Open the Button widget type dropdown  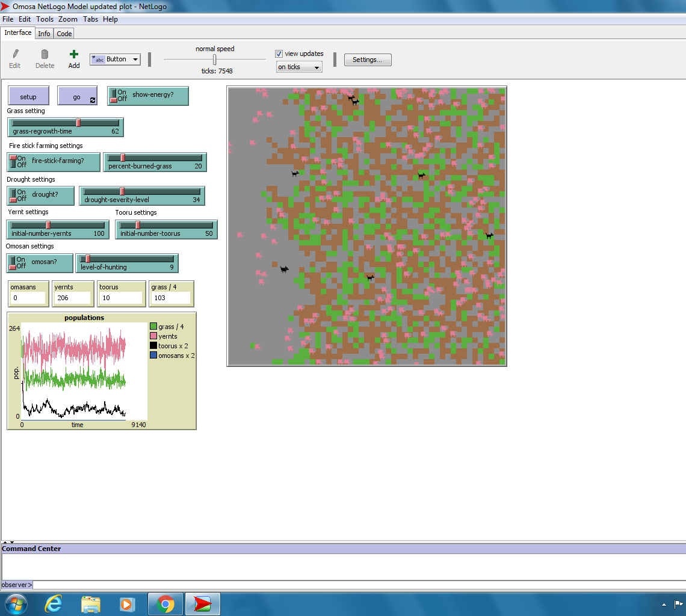115,60
